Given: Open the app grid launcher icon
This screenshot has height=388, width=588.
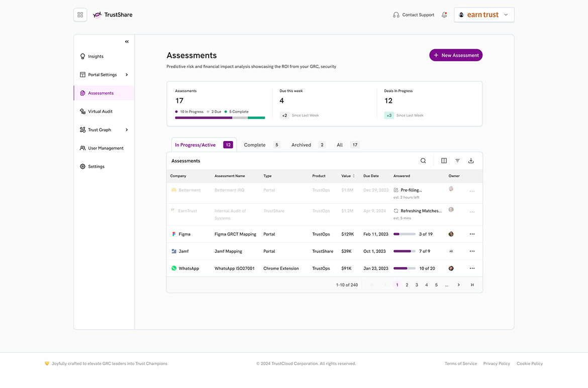Looking at the screenshot, I should coord(80,15).
